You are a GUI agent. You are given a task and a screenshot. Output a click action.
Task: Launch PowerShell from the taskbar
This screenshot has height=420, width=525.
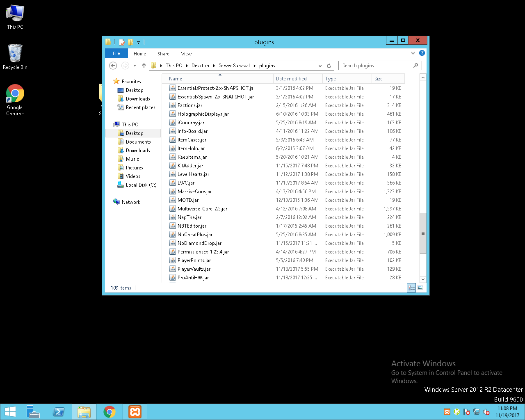click(x=59, y=412)
